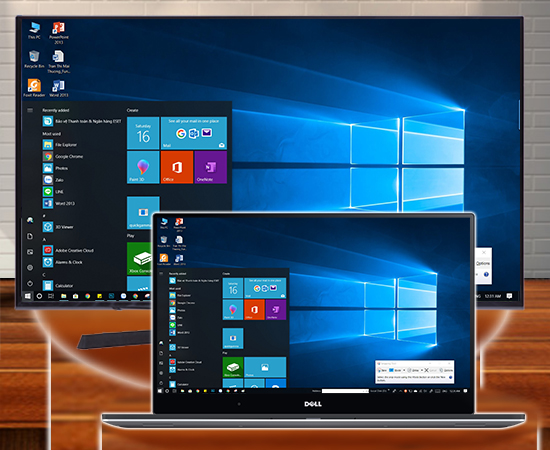Image resolution: width=550 pixels, height=450 pixels.
Task: Open Recycle Bin on laptop desktop
Action: 164,241
